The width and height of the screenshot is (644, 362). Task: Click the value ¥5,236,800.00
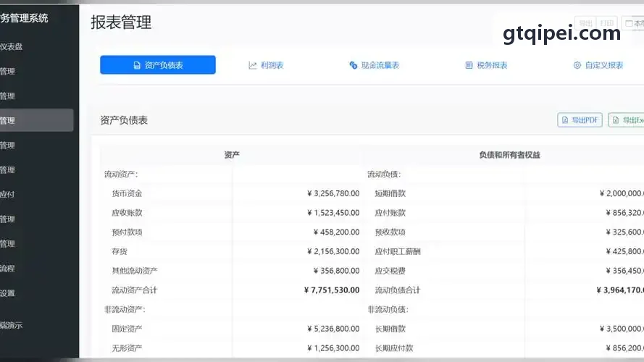click(333, 329)
